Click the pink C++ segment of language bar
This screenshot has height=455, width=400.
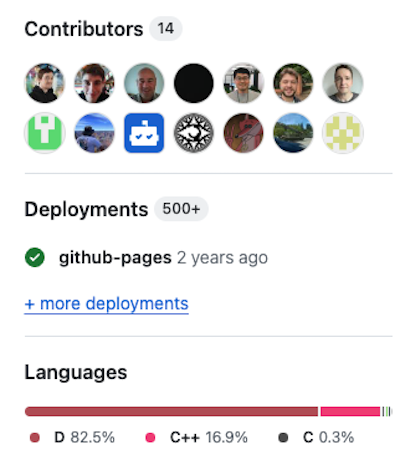350,411
